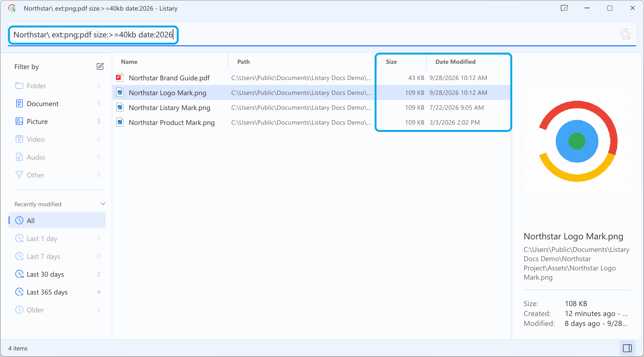Click the preview pane file path text

[x=576, y=263]
